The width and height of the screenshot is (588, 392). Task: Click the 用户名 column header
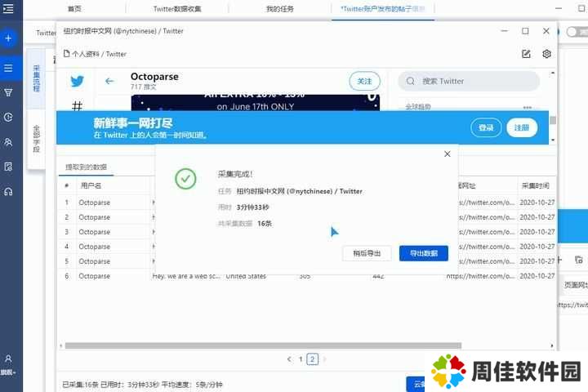click(x=91, y=185)
